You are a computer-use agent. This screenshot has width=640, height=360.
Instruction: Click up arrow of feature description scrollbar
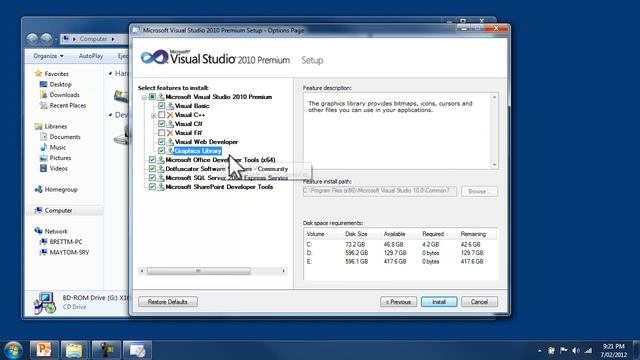click(494, 97)
